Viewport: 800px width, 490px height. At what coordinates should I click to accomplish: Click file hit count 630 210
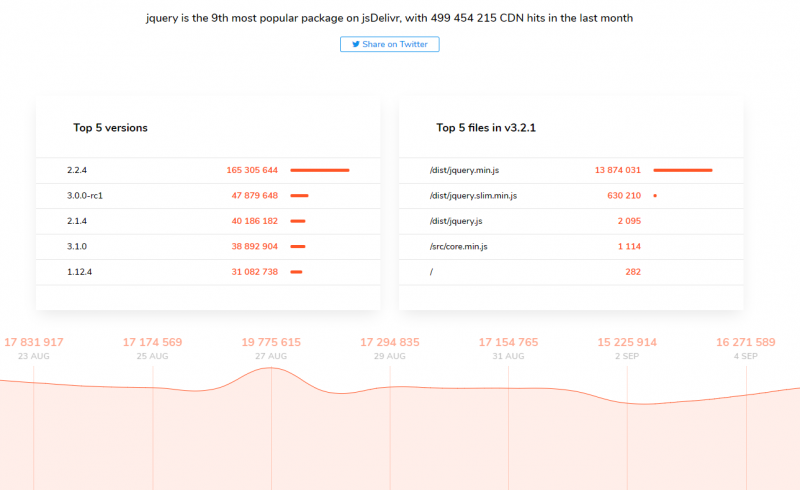(x=623, y=195)
